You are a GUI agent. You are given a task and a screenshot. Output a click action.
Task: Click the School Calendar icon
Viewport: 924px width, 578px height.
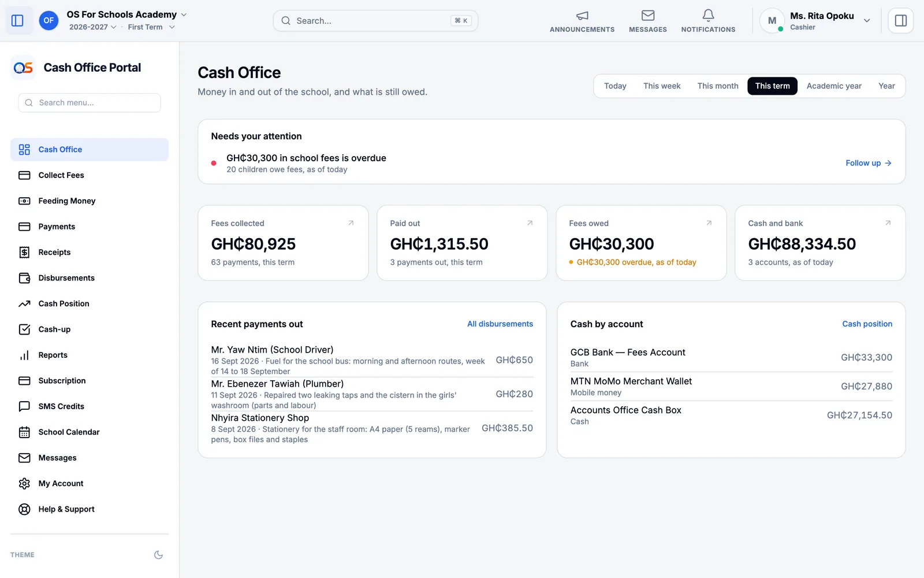point(24,432)
